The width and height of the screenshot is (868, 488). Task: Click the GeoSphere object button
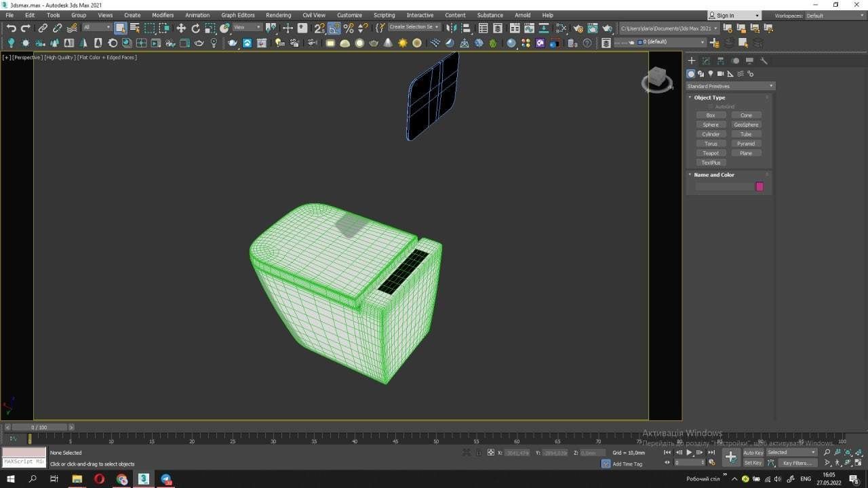pyautogui.click(x=746, y=125)
